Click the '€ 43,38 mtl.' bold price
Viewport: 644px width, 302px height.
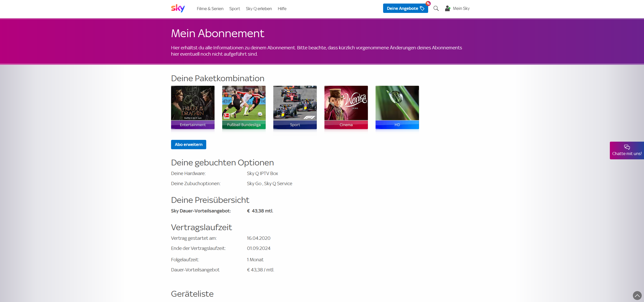260,211
